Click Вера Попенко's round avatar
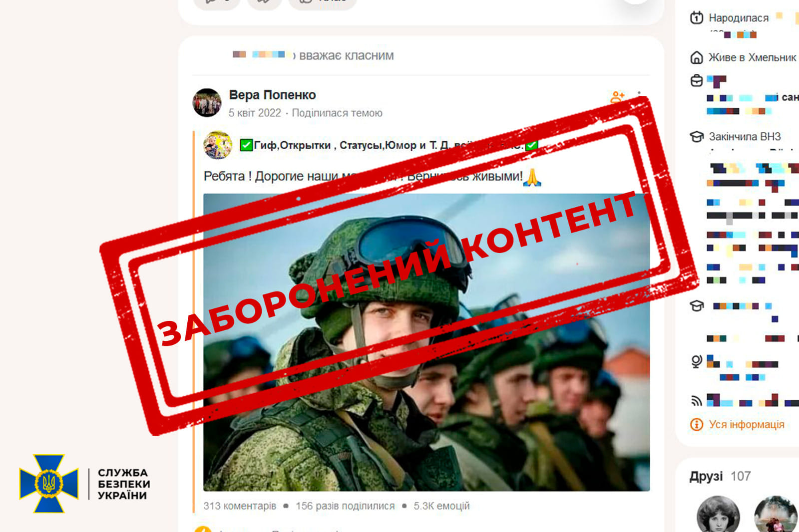The image size is (799, 532). tap(207, 103)
